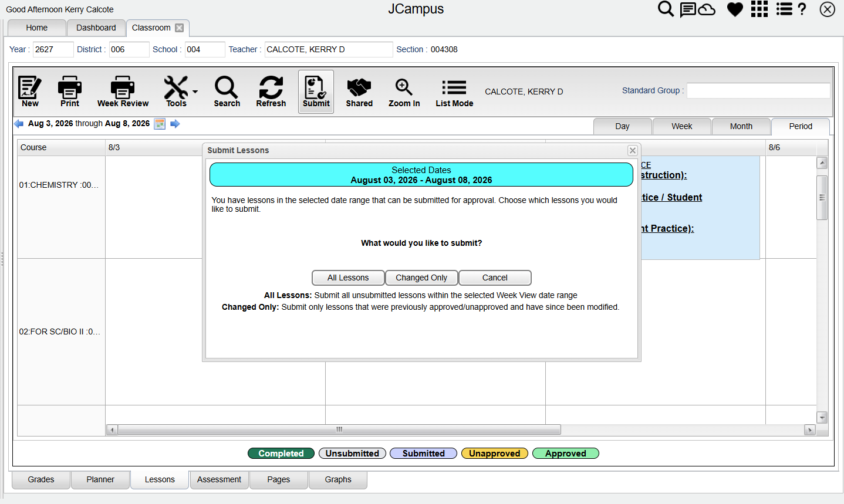Click the Changed Only button
Screen dimensions: 844x504
pyautogui.click(x=421, y=278)
